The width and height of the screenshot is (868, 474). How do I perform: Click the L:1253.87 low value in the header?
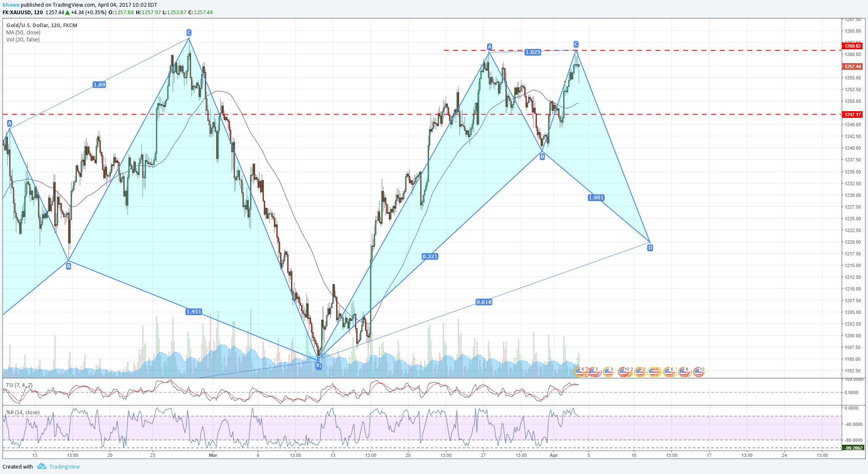tap(174, 13)
